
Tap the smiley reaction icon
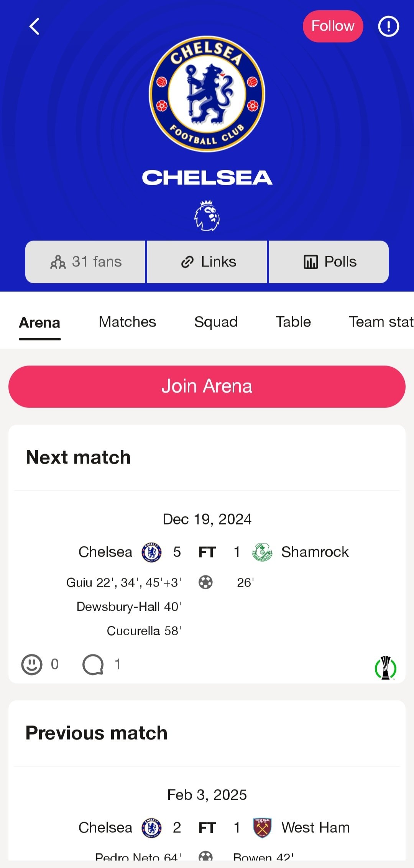32,664
